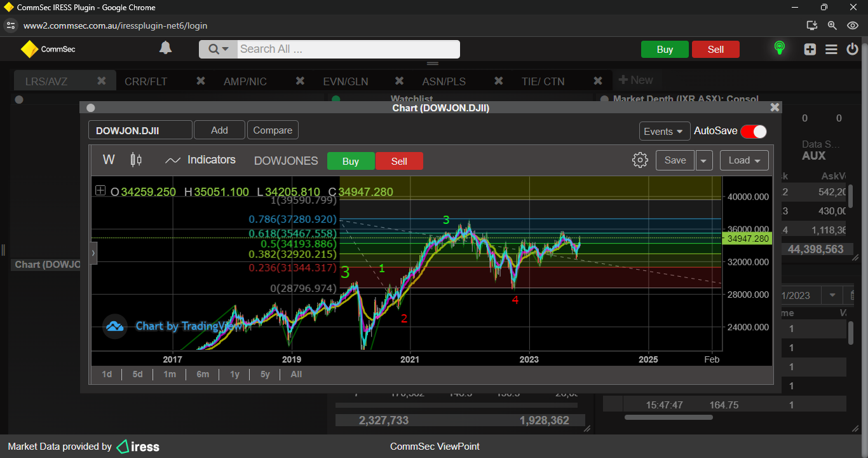Image resolution: width=868 pixels, height=458 pixels.
Task: Close the ASN/PLS tab
Action: [x=499, y=81]
